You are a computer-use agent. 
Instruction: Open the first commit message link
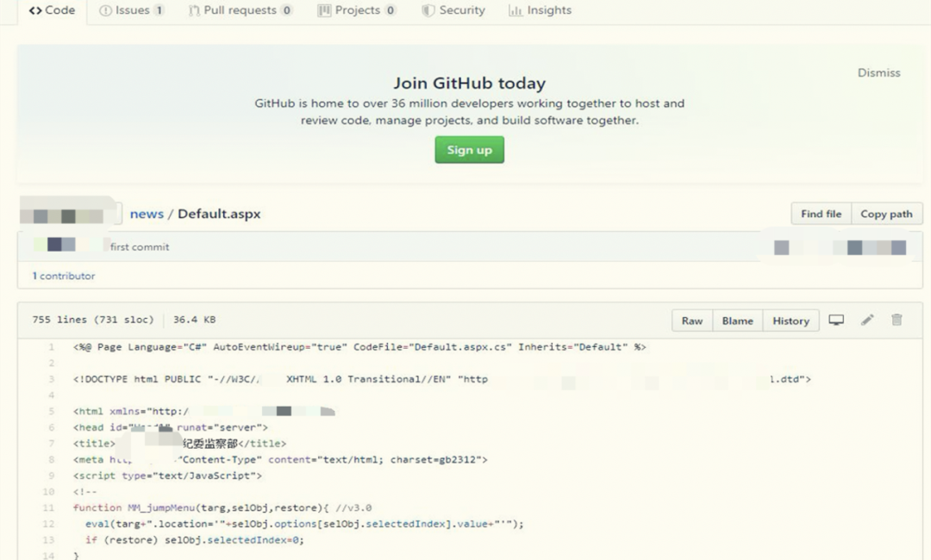140,247
